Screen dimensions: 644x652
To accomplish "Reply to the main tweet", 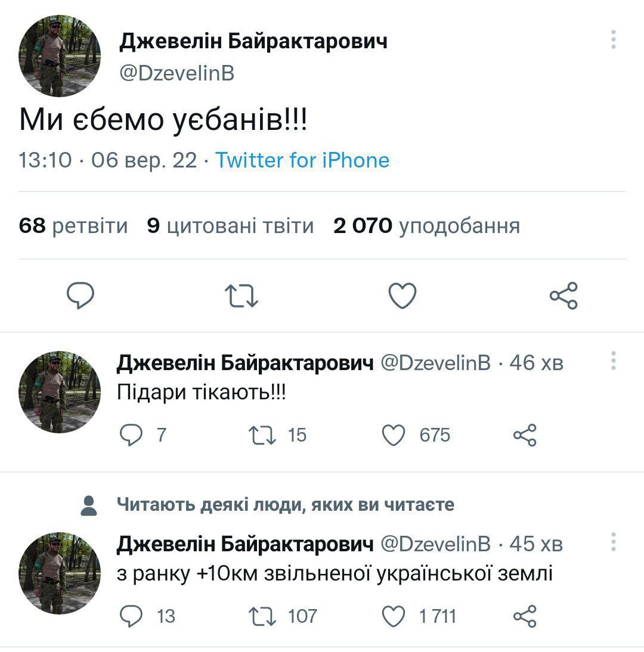I will pyautogui.click(x=80, y=296).
